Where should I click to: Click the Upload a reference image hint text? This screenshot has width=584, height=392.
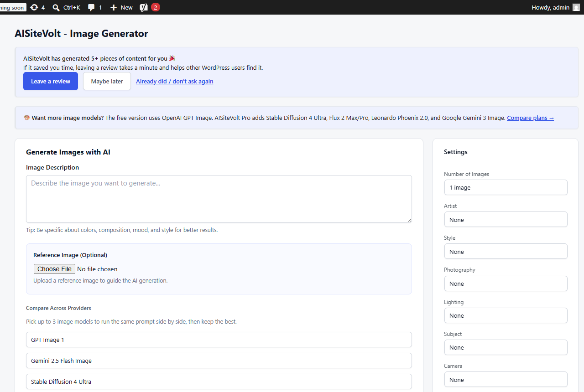point(100,280)
